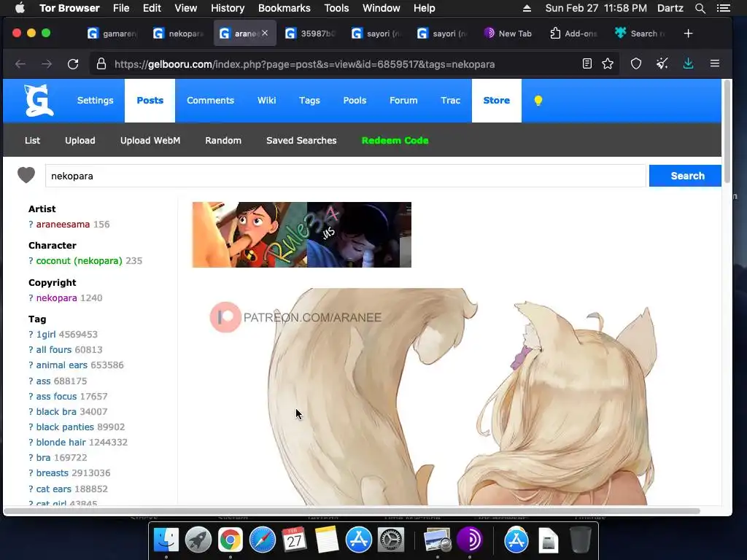Switch to the Add-ons tab
747x560 pixels.
[574, 34]
